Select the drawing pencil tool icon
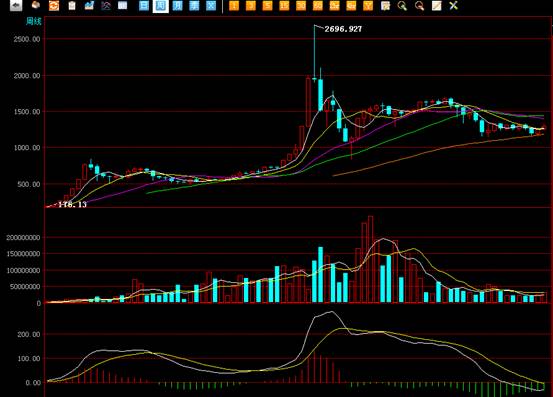 point(437,5)
